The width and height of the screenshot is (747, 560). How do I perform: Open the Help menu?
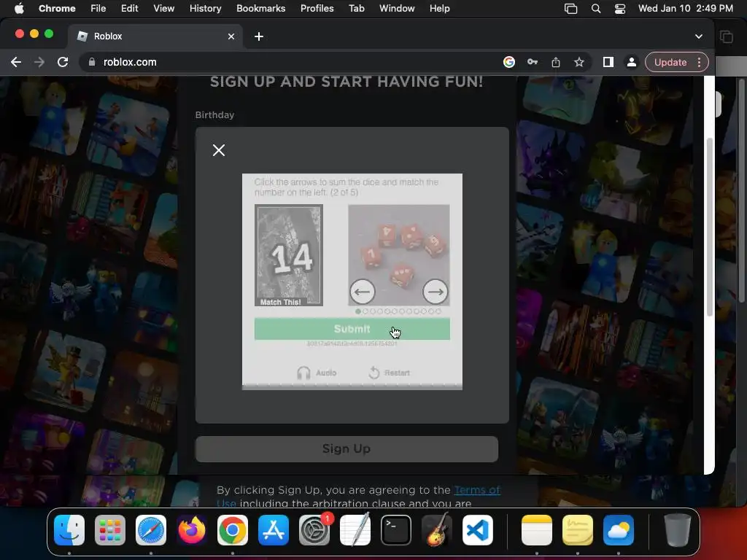(x=439, y=9)
